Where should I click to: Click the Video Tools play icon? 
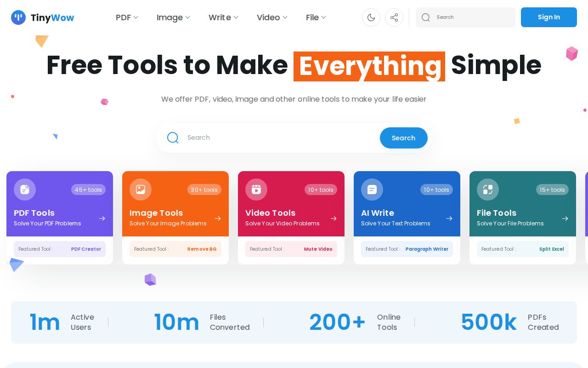pyautogui.click(x=256, y=190)
